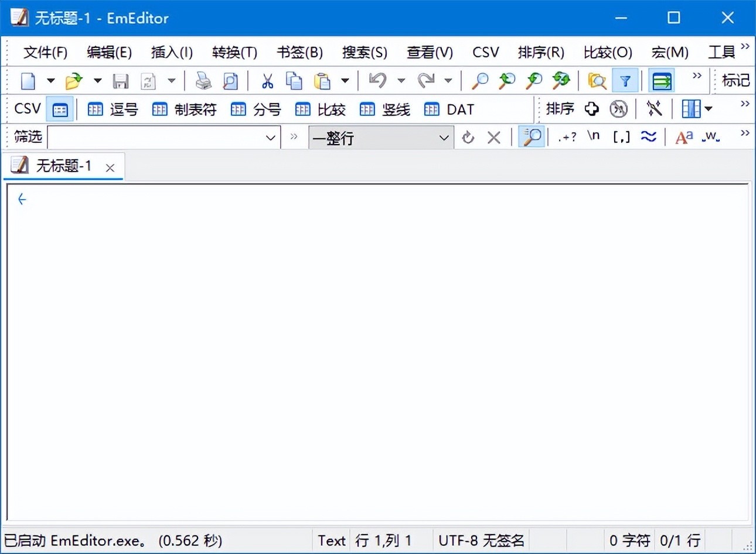Expand the paste button dropdown arrow
The height and width of the screenshot is (554, 756).
tap(345, 80)
